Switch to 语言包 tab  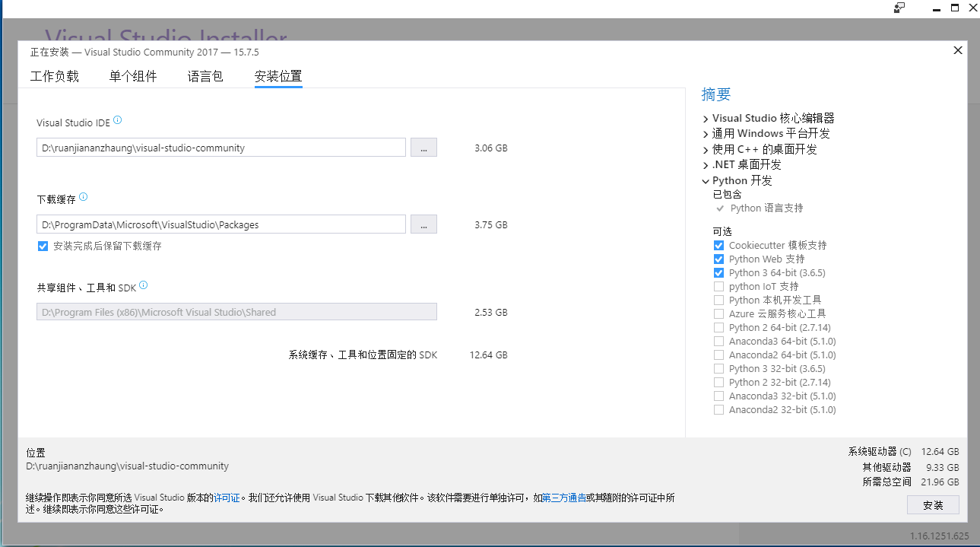tap(205, 76)
